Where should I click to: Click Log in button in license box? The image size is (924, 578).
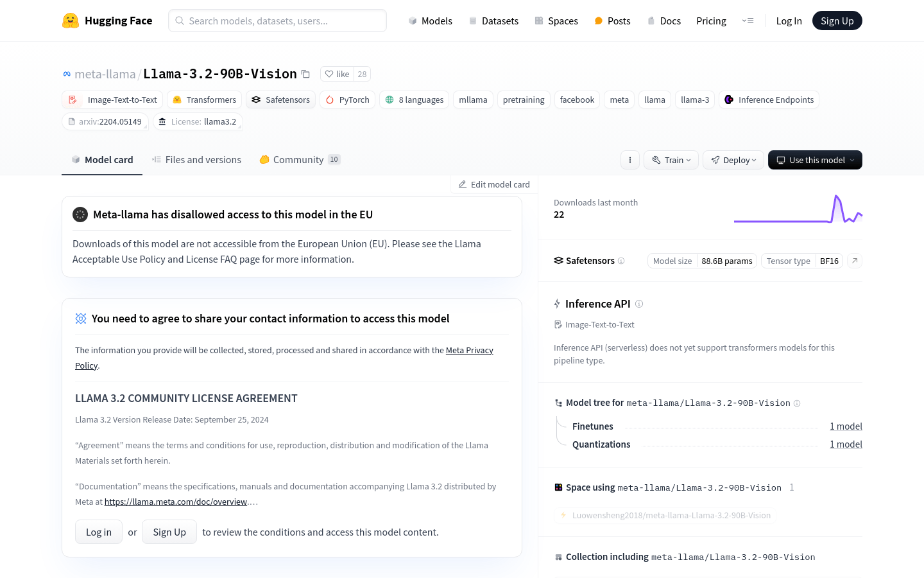tap(99, 532)
